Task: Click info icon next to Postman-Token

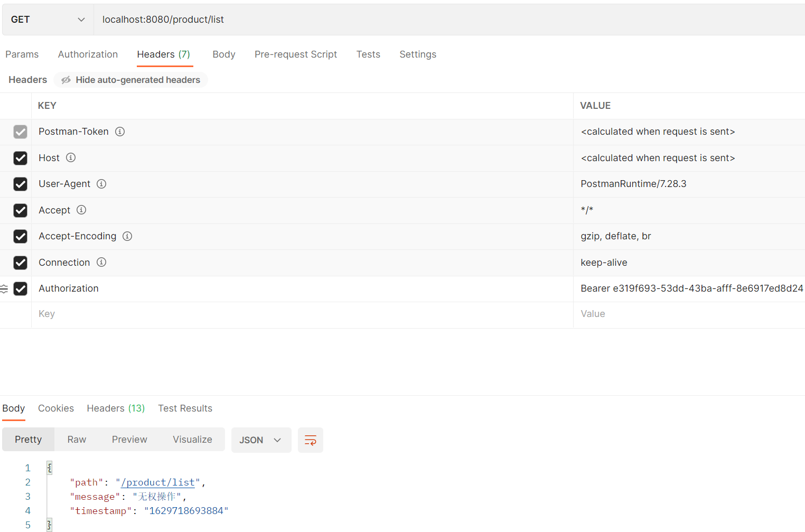Action: (x=120, y=132)
